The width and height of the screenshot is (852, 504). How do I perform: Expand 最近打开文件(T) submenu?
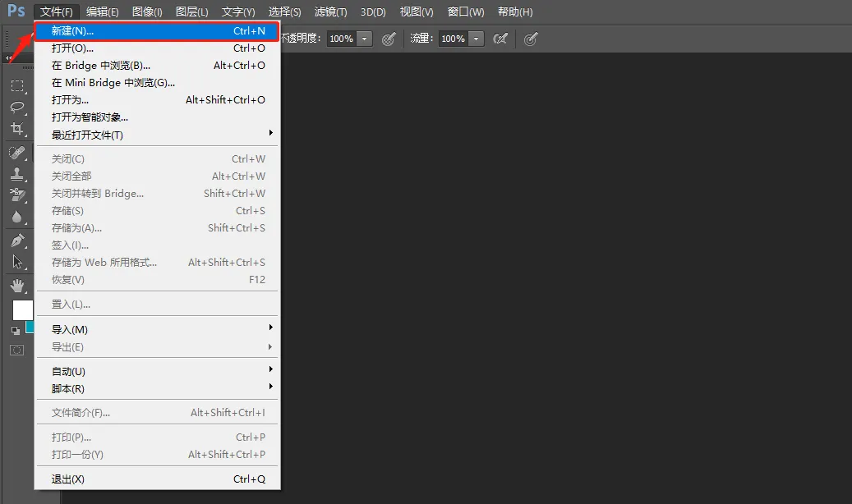pyautogui.click(x=158, y=135)
